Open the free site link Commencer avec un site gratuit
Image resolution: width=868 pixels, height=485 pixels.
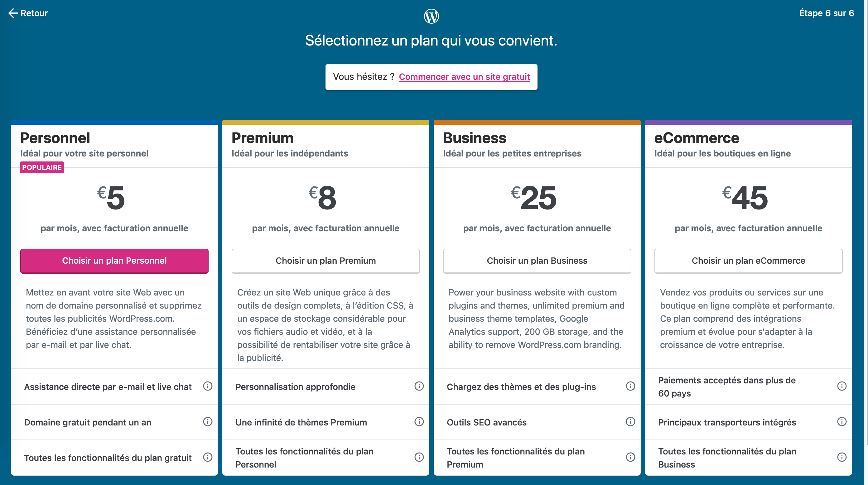click(x=464, y=77)
